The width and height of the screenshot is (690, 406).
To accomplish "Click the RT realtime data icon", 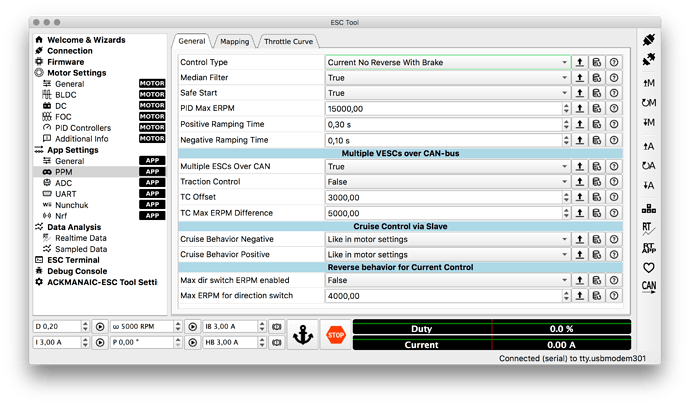I will coord(648,228).
